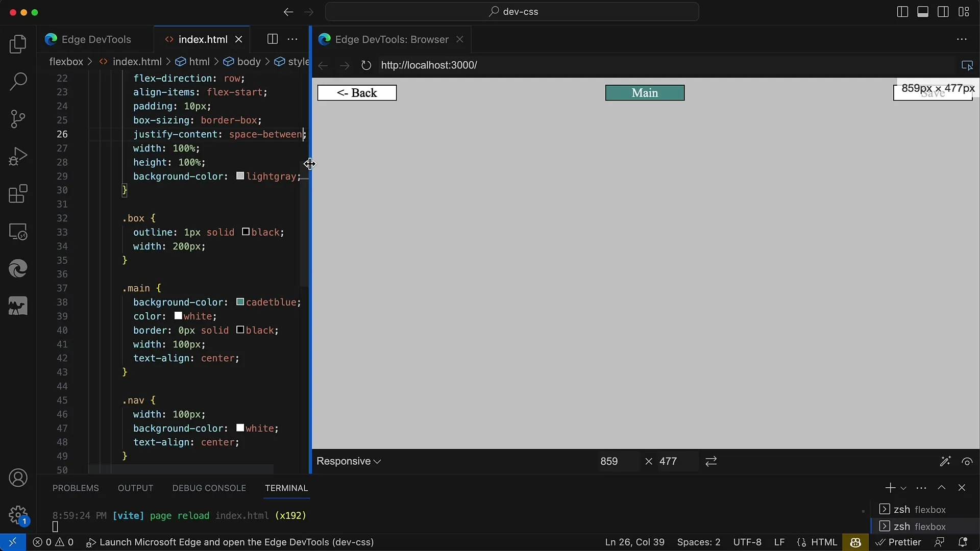Viewport: 980px width, 551px height.
Task: Open the Run and Debug view
Action: [x=18, y=157]
